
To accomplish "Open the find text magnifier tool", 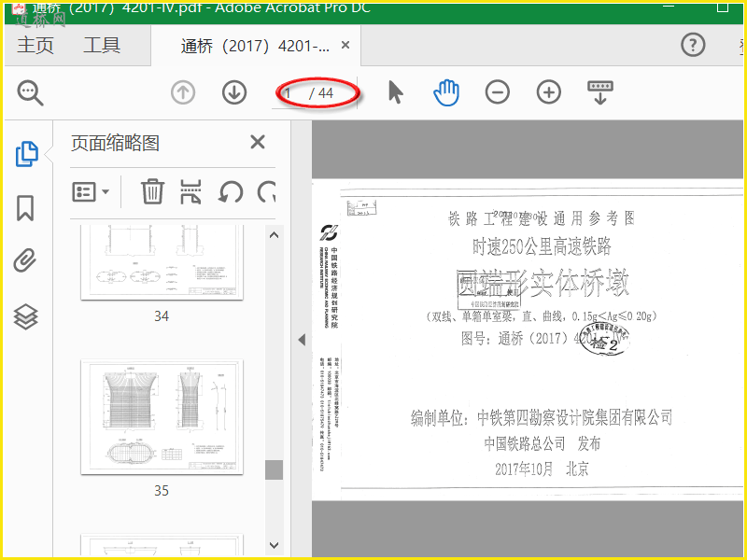I will pos(30,92).
